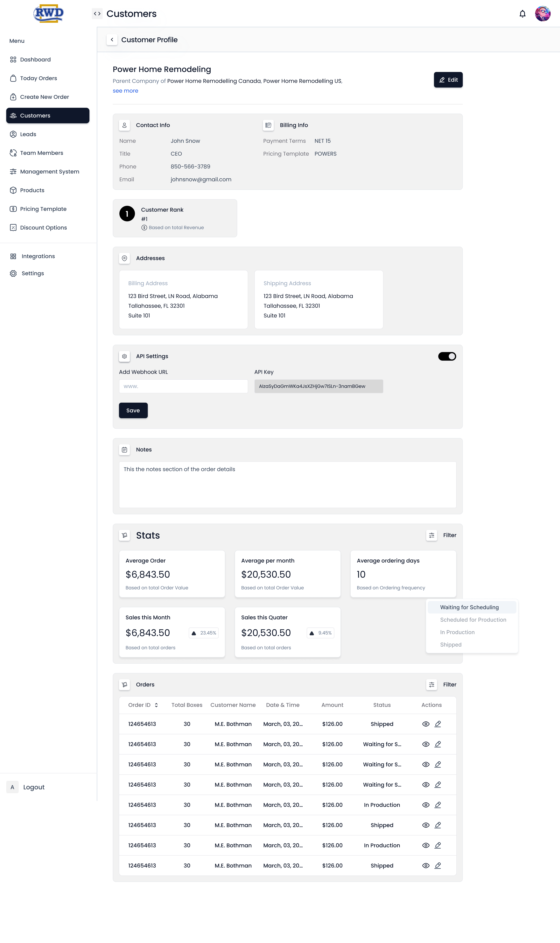Expand the see more link
The height and width of the screenshot is (943, 560).
[x=125, y=91]
